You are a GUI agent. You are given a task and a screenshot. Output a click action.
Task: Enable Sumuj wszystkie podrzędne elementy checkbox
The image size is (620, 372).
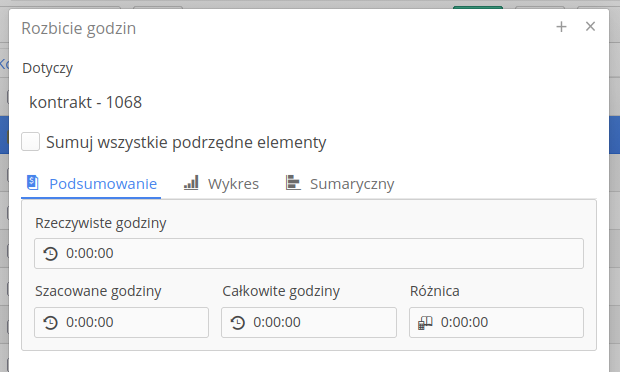(30, 142)
